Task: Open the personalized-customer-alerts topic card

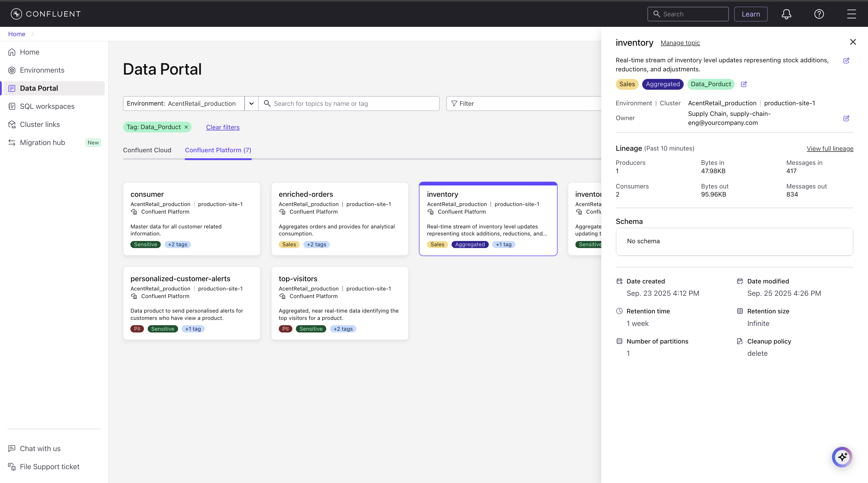Action: (x=192, y=303)
